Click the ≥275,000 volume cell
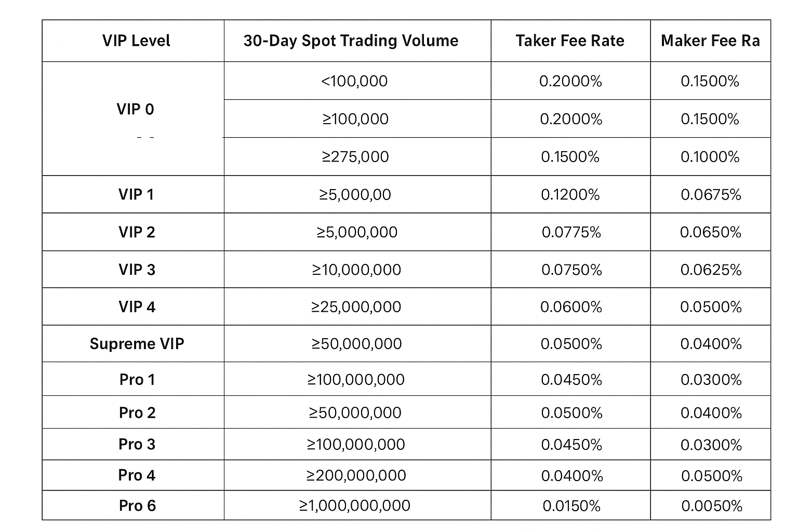Viewport: 798px width, 532px height. pyautogui.click(x=355, y=157)
